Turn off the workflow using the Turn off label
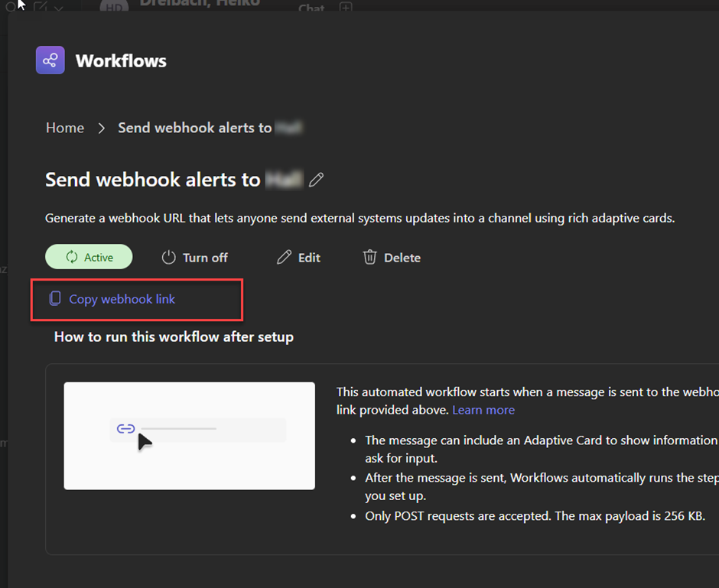Viewport: 719px width, 588px height. pos(205,258)
